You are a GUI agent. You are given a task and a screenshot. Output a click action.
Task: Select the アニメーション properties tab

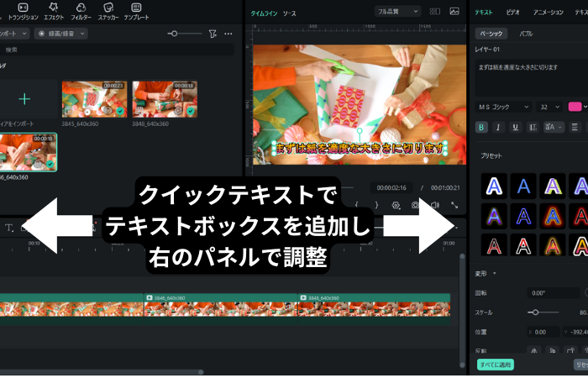point(549,13)
